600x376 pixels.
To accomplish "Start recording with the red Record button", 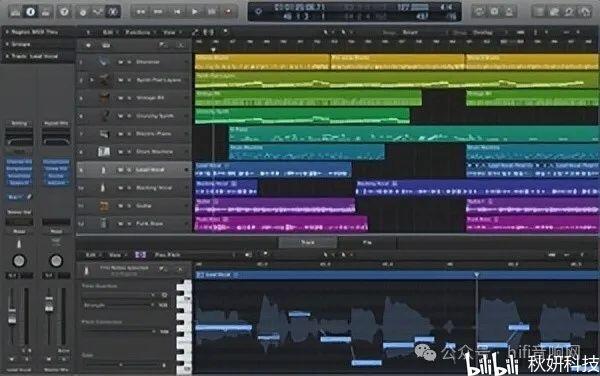I will click(x=229, y=12).
